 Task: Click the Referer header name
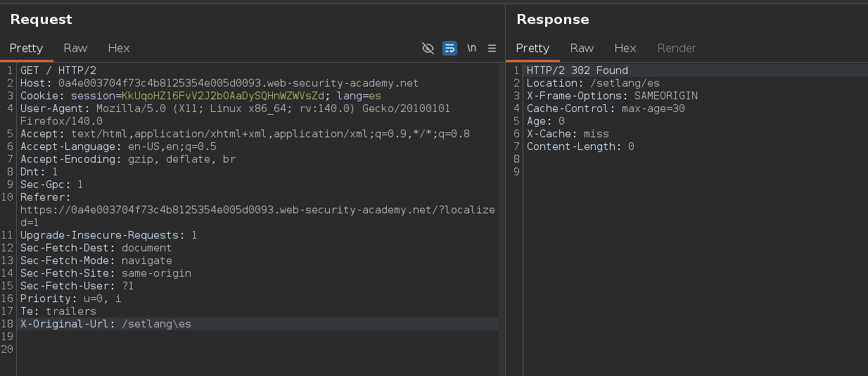[x=46, y=197]
